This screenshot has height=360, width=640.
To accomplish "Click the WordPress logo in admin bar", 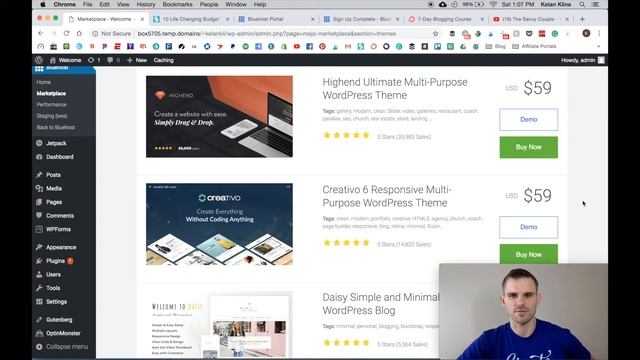I will coord(39,60).
